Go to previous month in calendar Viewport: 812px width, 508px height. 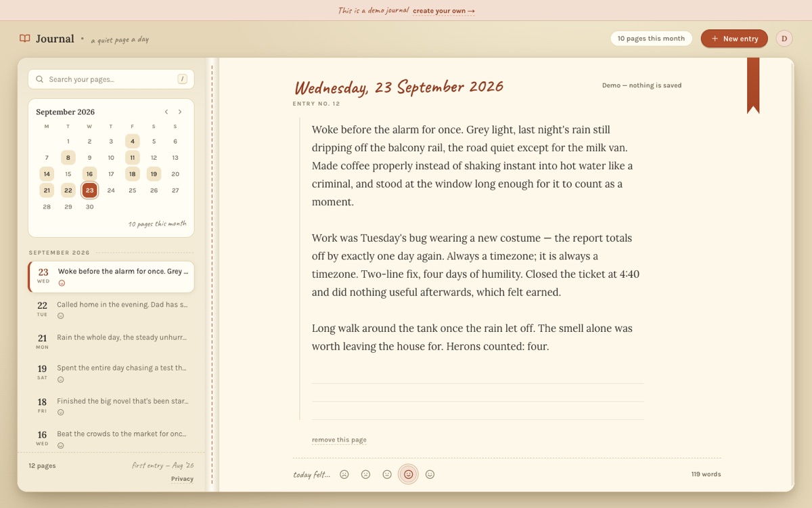(166, 112)
